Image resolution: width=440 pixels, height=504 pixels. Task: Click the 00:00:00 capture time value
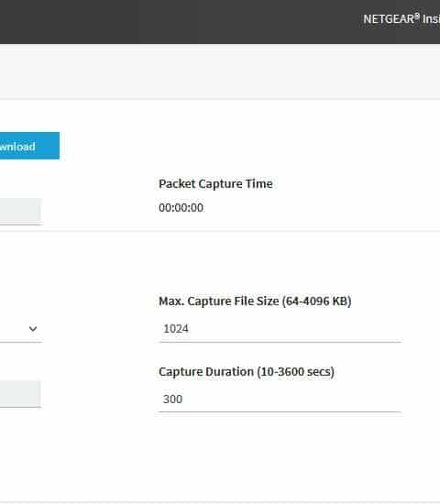(181, 208)
